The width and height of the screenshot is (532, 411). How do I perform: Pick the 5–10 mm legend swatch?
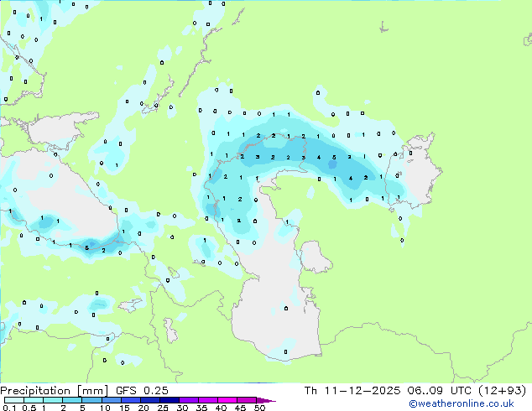(x=91, y=400)
